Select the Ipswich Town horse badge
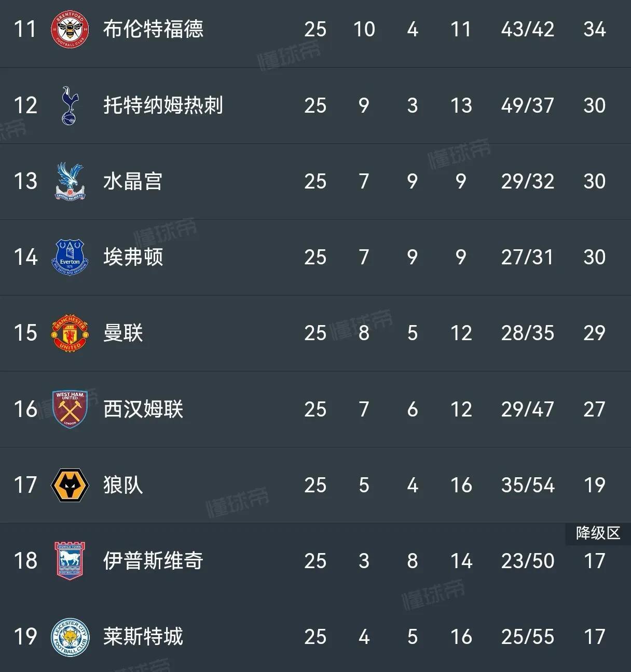 click(70, 561)
